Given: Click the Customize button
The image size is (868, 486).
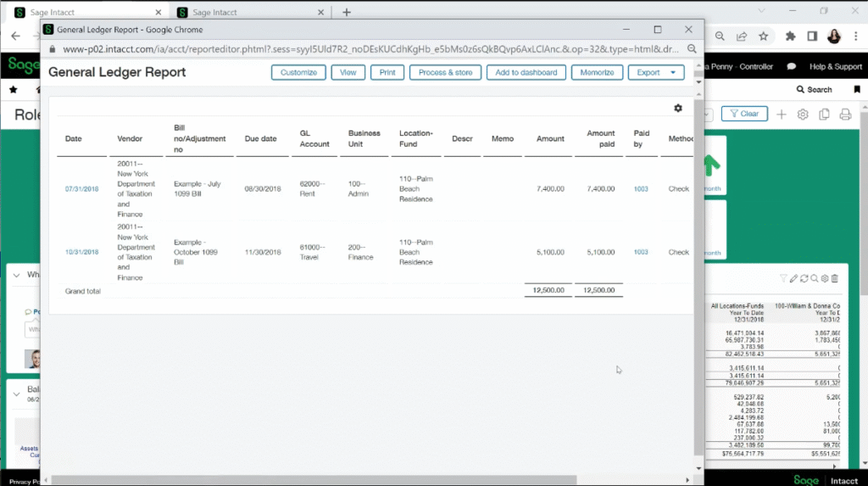Looking at the screenshot, I should [x=298, y=73].
